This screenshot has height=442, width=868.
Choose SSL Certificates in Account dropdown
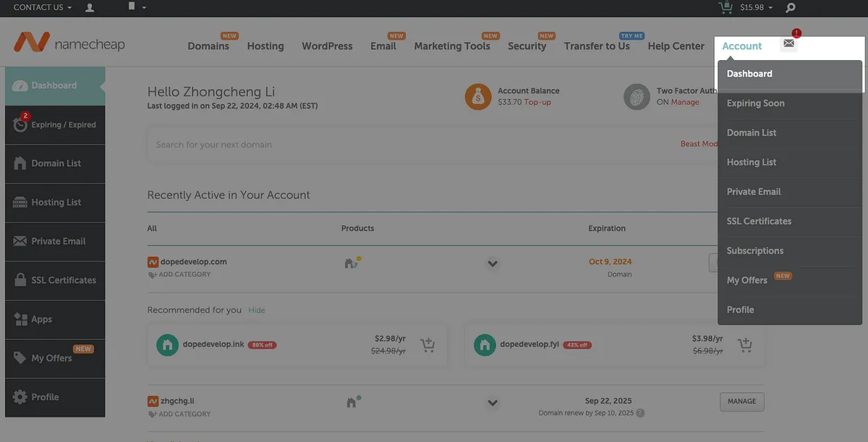tap(759, 221)
